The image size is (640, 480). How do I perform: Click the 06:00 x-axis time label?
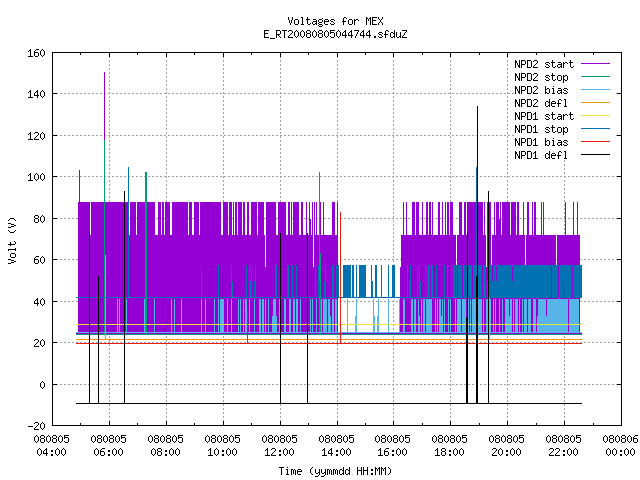tap(109, 452)
